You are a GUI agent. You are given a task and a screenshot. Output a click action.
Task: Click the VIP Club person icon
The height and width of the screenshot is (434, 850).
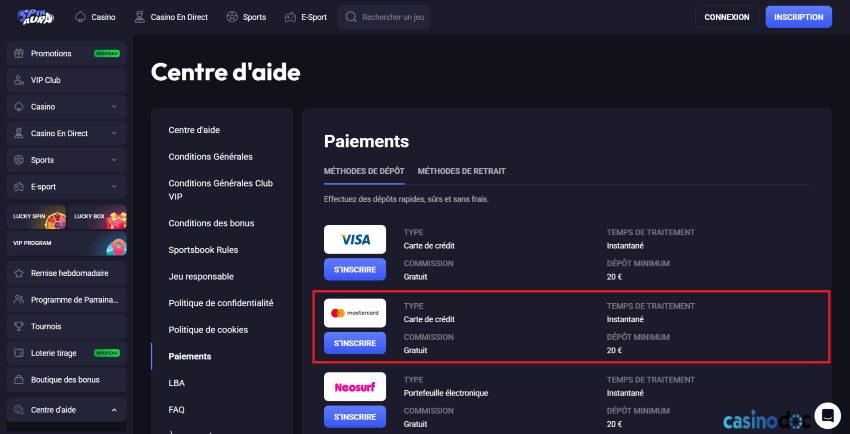pos(19,80)
